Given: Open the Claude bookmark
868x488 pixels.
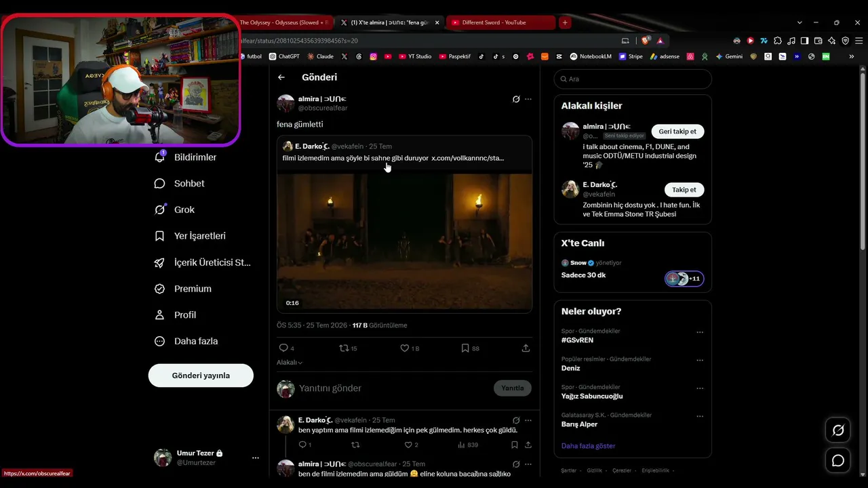Looking at the screenshot, I should [320, 57].
